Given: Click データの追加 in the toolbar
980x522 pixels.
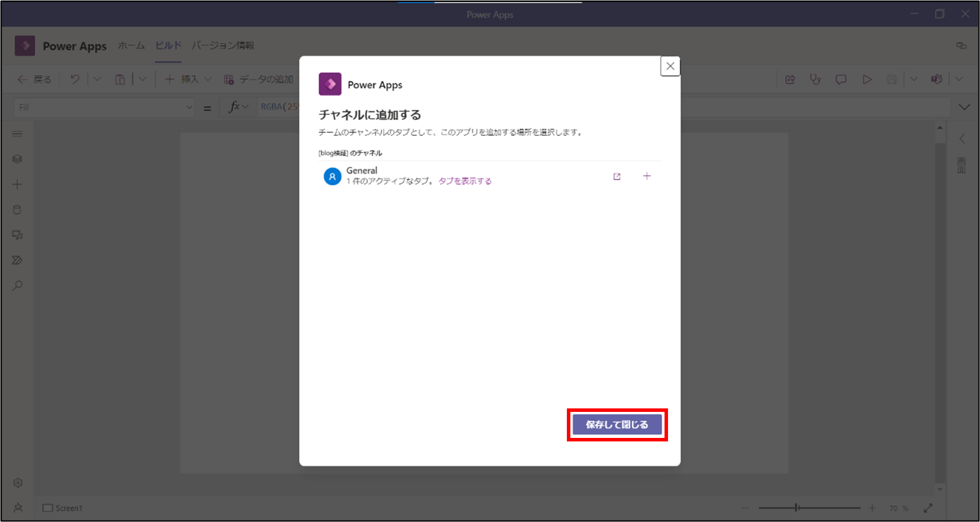Looking at the screenshot, I should (x=258, y=79).
